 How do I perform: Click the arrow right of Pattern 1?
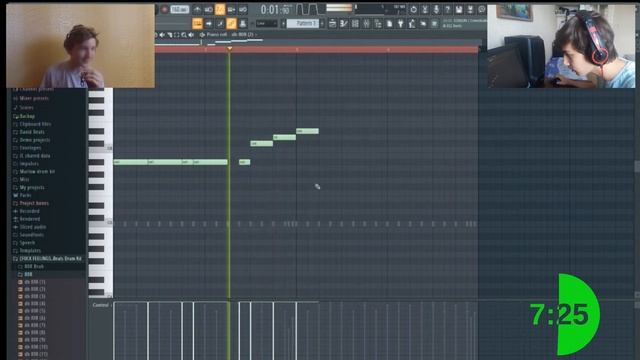pyautogui.click(x=322, y=24)
